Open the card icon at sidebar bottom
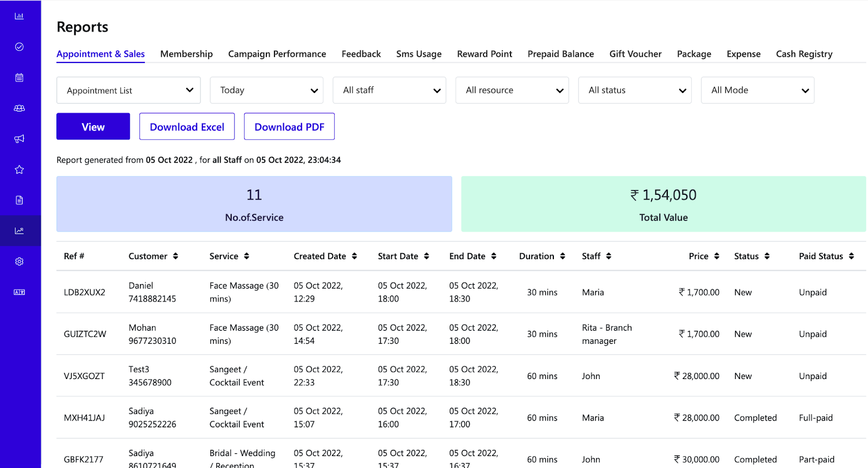The height and width of the screenshot is (468, 868). 20,292
